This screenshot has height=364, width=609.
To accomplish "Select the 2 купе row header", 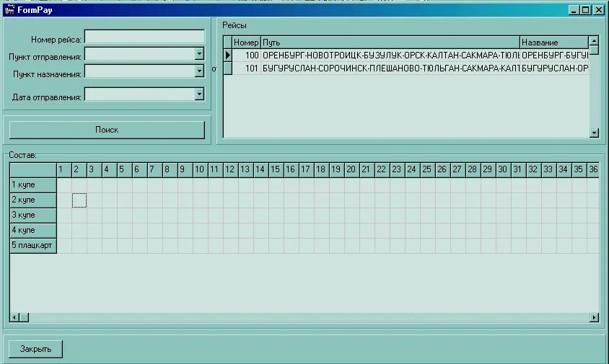I will click(33, 200).
